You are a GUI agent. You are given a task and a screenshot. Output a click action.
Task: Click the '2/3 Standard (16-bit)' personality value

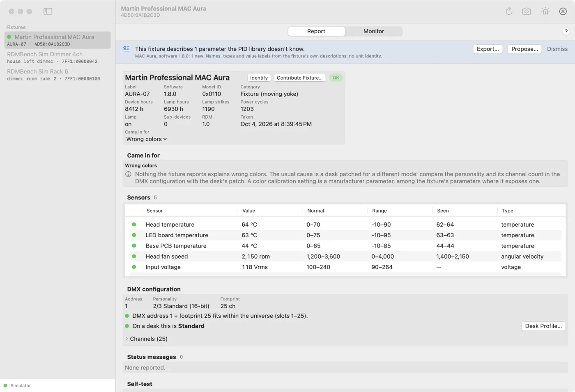pos(181,306)
